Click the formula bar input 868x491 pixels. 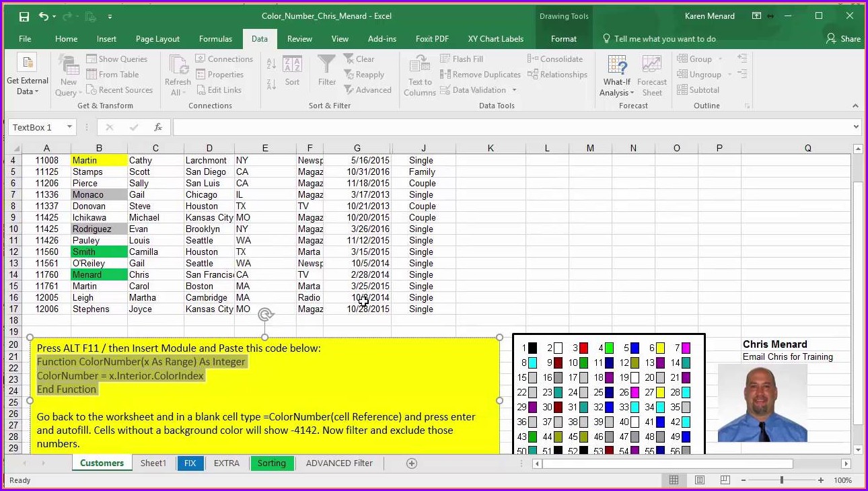(511, 127)
